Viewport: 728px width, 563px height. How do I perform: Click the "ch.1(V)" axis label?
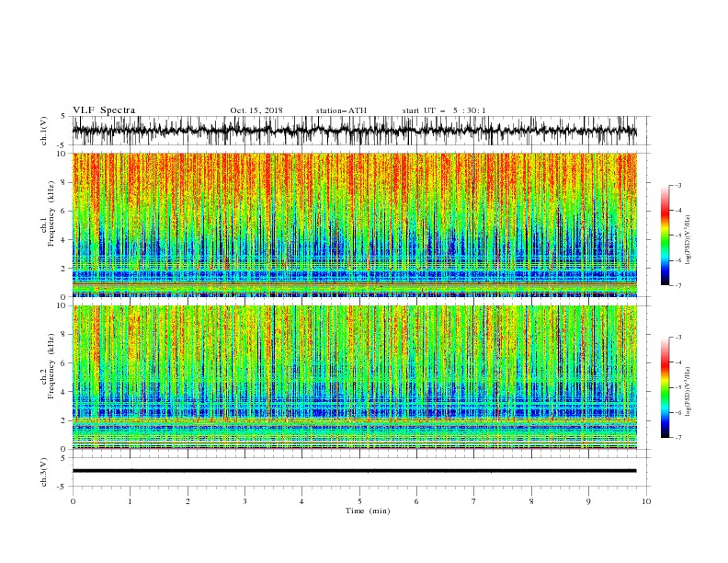coord(43,131)
